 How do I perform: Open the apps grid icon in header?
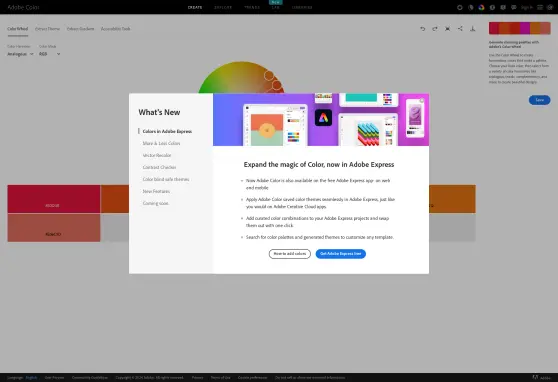pos(540,7)
